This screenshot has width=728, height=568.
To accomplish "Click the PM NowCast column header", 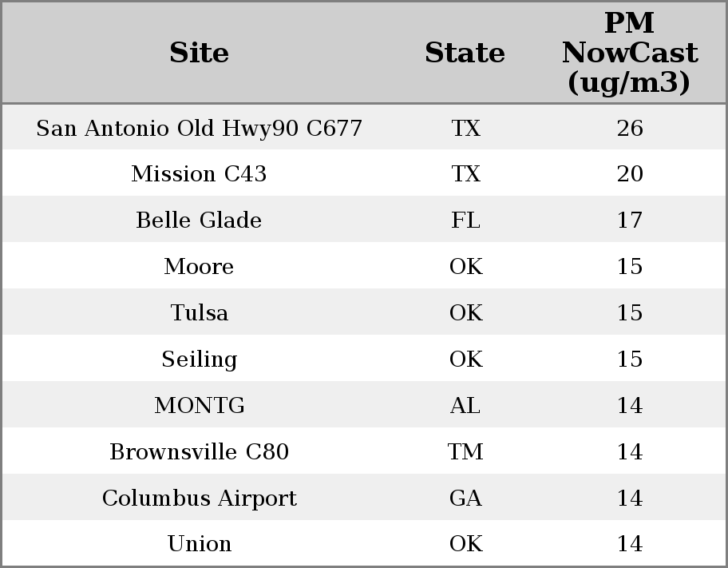I will click(630, 53).
